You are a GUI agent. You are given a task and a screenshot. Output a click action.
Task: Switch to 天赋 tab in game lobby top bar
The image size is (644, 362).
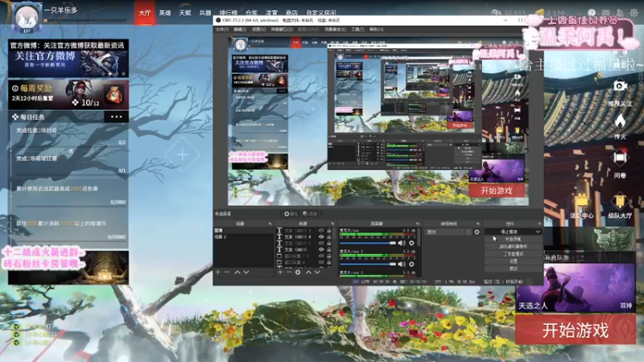point(185,13)
